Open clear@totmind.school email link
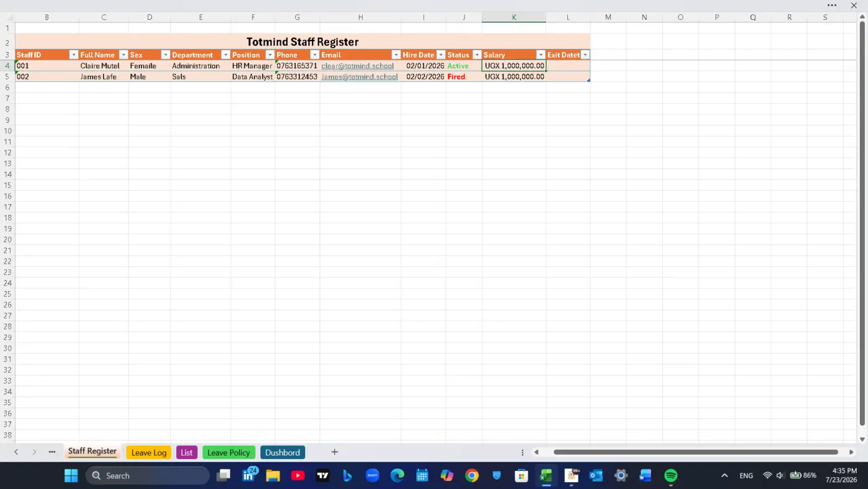This screenshot has height=489, width=868. pyautogui.click(x=358, y=66)
